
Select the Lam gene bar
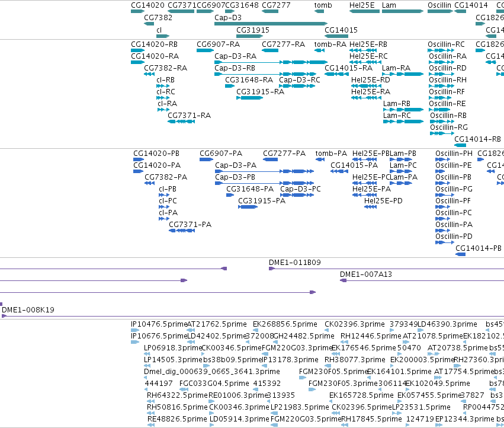[x=403, y=11]
